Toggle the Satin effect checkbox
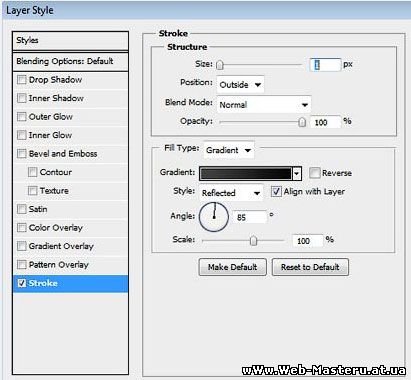 [x=22, y=209]
